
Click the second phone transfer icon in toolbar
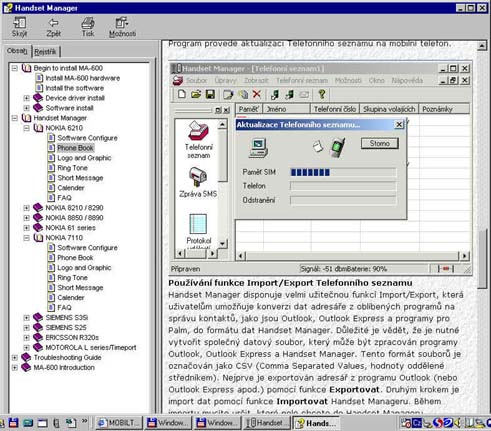tap(289, 95)
